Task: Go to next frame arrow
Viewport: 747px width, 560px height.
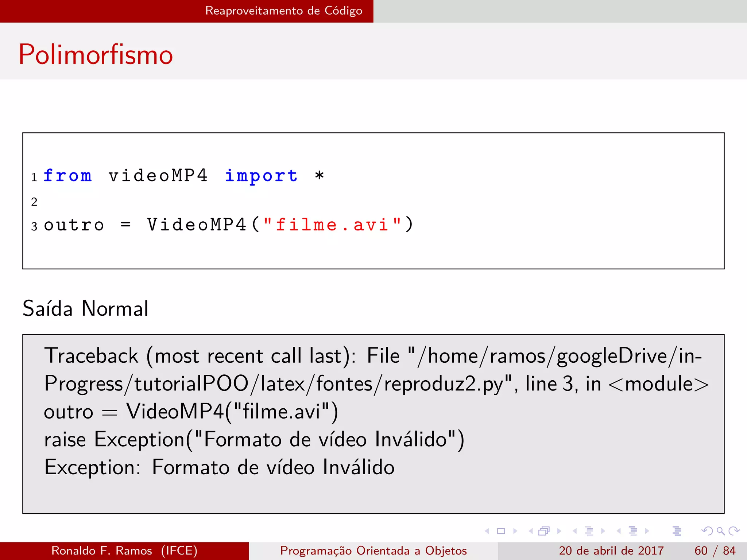Action: click(x=559, y=531)
